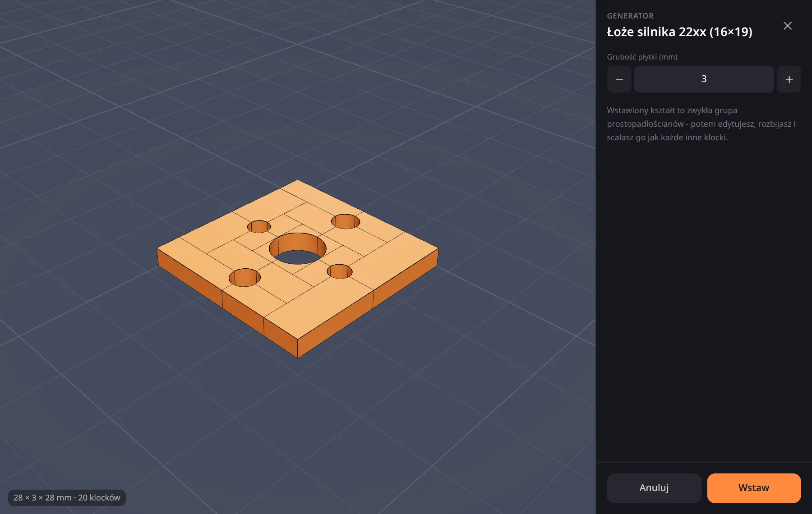Close the generator panel with the X
This screenshot has width=812, height=514.
[x=788, y=26]
